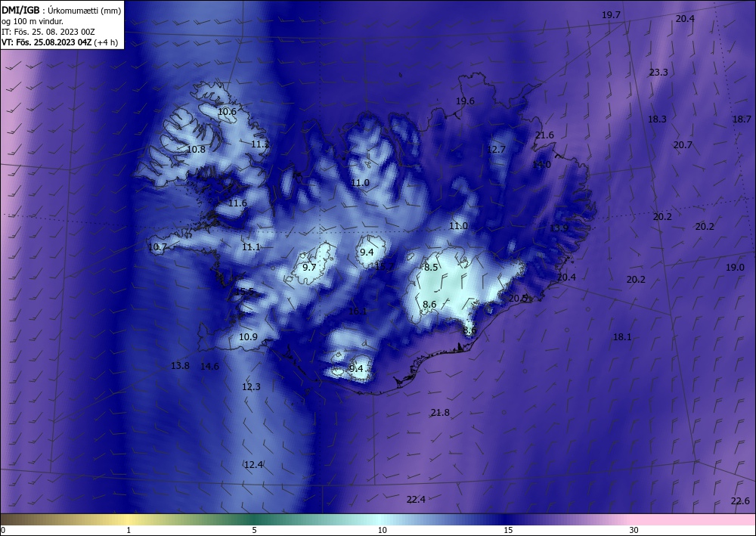Image resolution: width=756 pixels, height=536 pixels.
Task: Click the color scale label 1
Action: [x=129, y=530]
